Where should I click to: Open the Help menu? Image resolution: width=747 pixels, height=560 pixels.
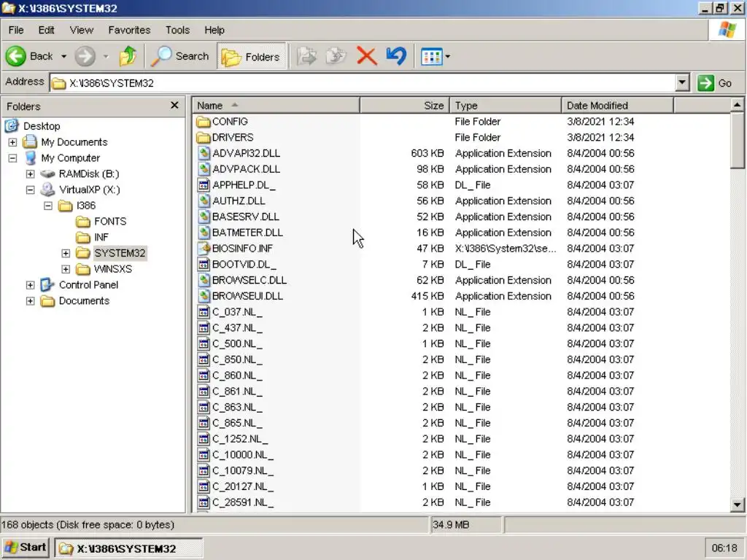[214, 30]
